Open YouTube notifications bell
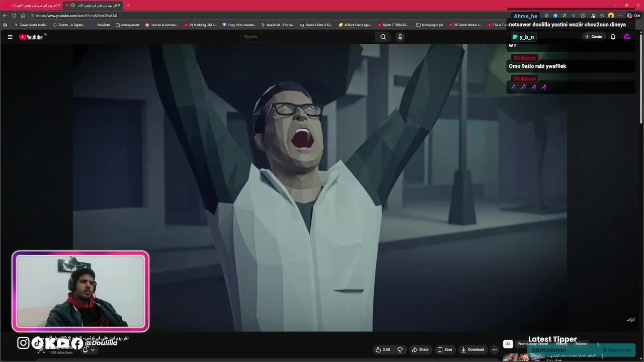644x362 pixels. point(613,37)
